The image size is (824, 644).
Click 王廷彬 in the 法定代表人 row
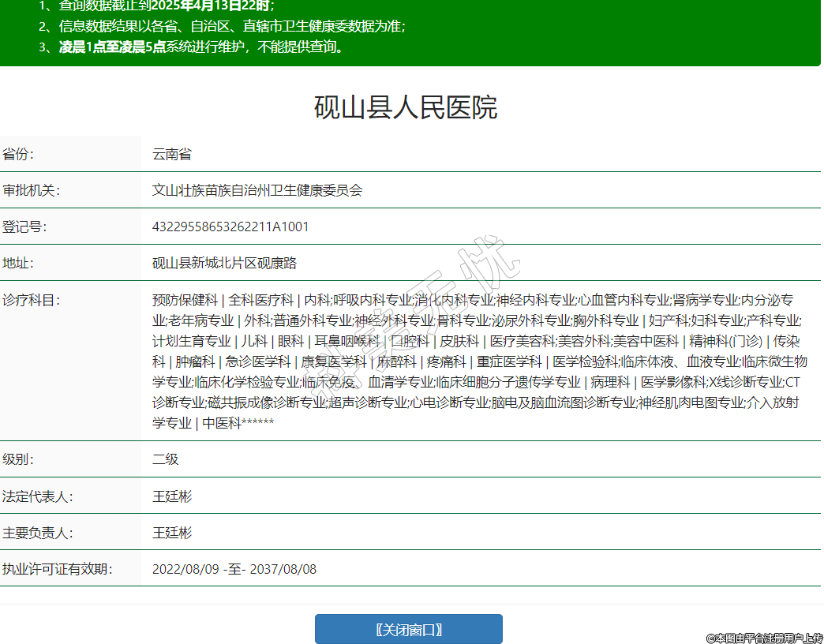[172, 496]
